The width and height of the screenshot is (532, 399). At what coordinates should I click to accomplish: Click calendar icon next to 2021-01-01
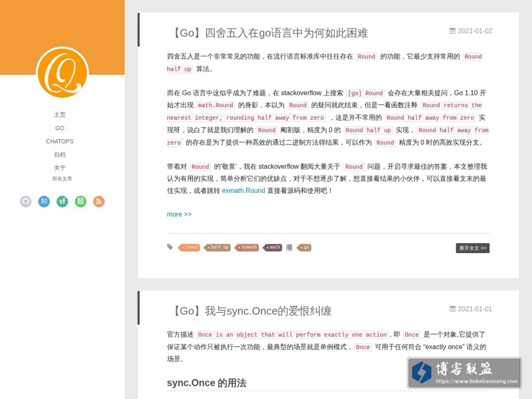pos(453,309)
